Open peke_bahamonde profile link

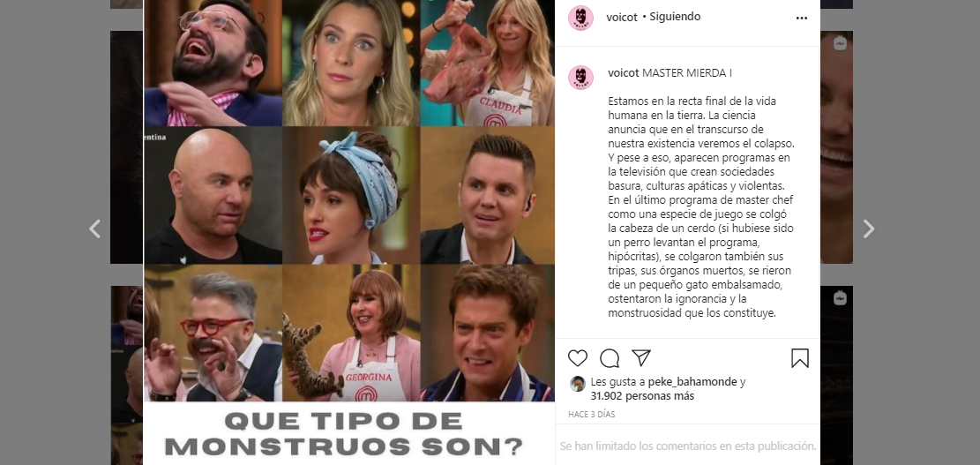pos(692,381)
